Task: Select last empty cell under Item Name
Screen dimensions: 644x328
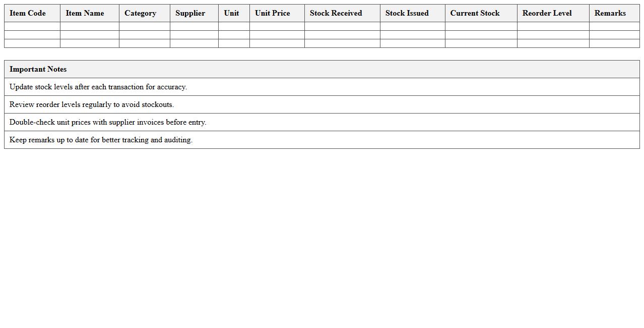Action: [90, 43]
